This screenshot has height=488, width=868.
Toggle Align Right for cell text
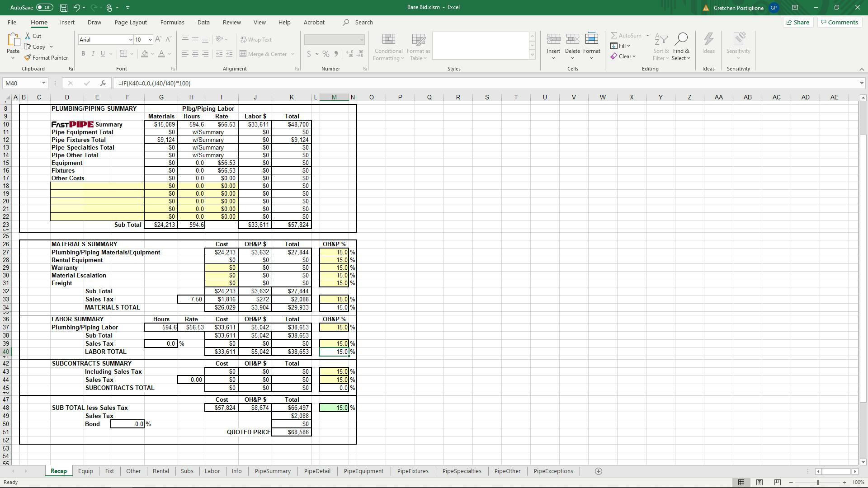[x=205, y=54]
